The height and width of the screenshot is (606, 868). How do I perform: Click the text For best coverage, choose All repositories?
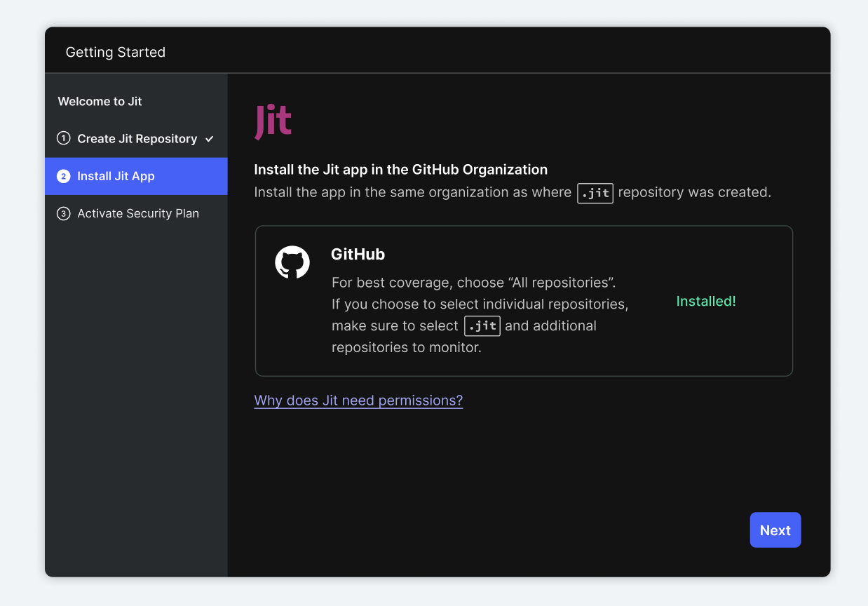coord(473,283)
